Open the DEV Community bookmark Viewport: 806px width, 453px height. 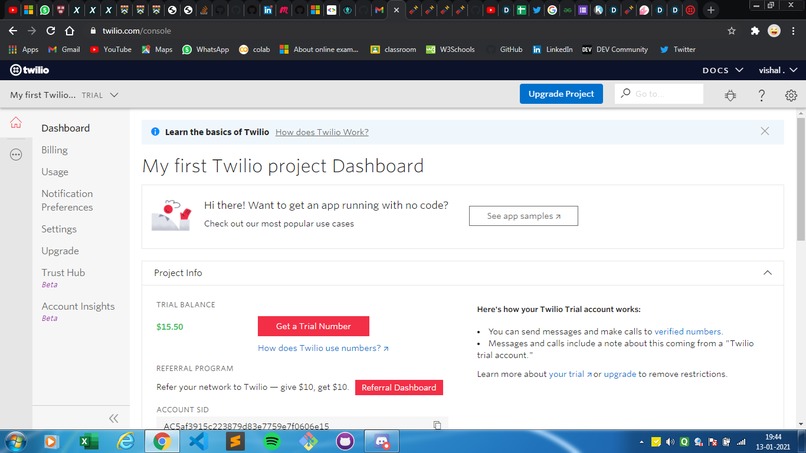[x=615, y=49]
